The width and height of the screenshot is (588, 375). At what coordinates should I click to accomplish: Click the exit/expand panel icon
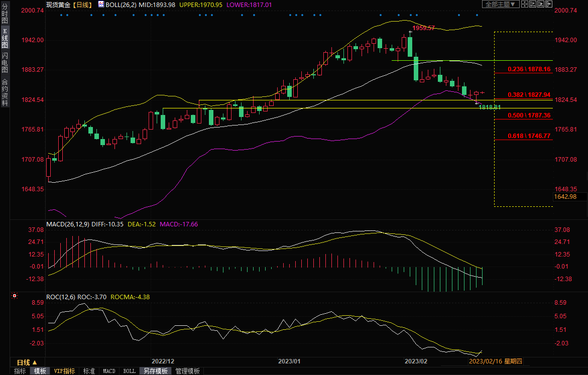tap(549, 4)
